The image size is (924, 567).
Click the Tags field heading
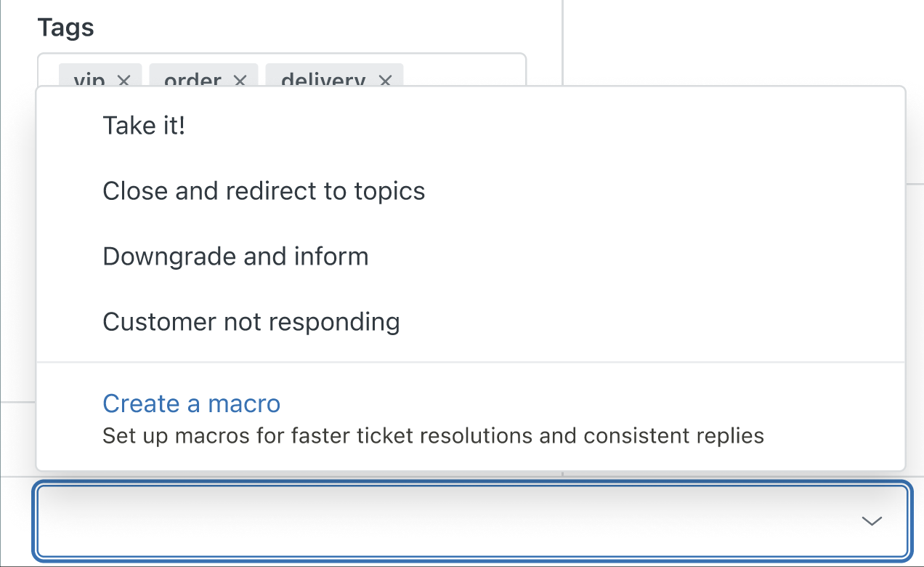(x=65, y=28)
